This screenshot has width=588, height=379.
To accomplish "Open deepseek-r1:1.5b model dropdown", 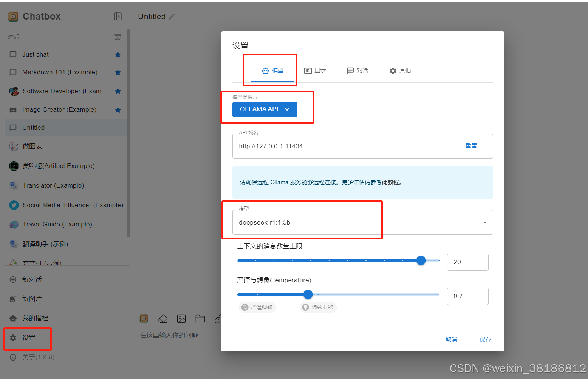I will point(363,222).
